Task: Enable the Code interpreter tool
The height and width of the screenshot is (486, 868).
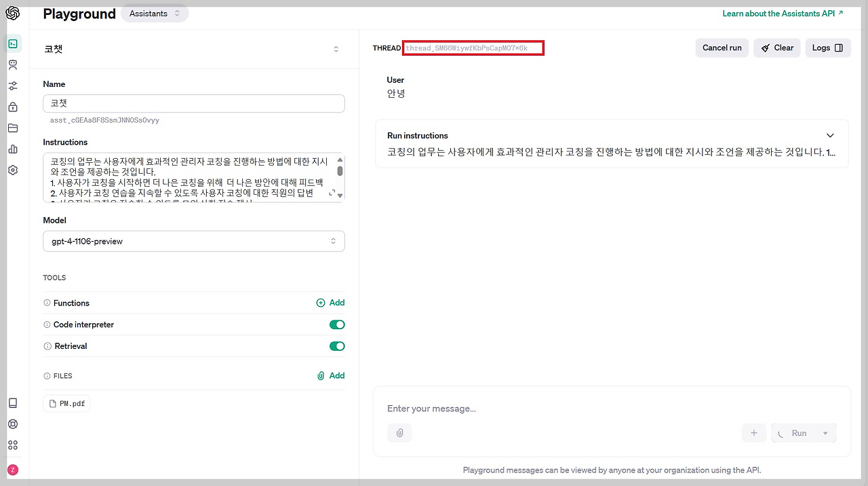Action: click(x=337, y=324)
